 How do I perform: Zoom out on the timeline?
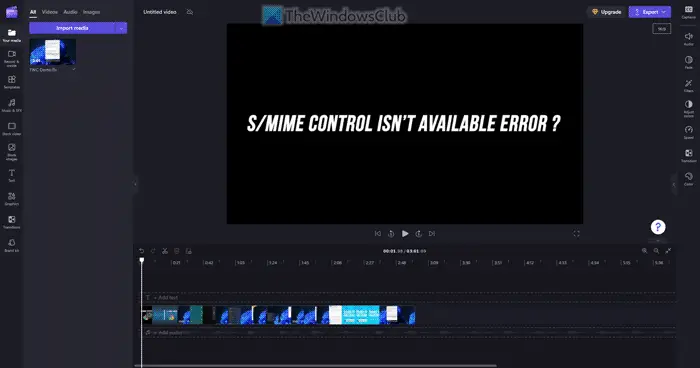pyautogui.click(x=656, y=251)
